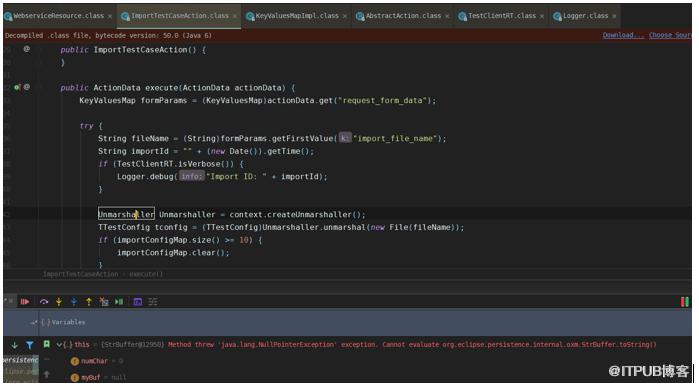
Task: Click the gutter override icon beside execute method
Action: (x=17, y=87)
